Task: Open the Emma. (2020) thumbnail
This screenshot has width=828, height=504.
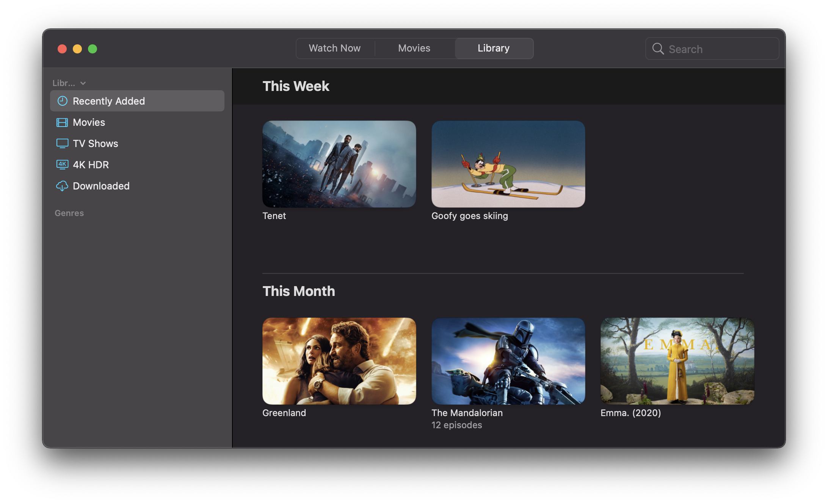Action: [x=677, y=361]
